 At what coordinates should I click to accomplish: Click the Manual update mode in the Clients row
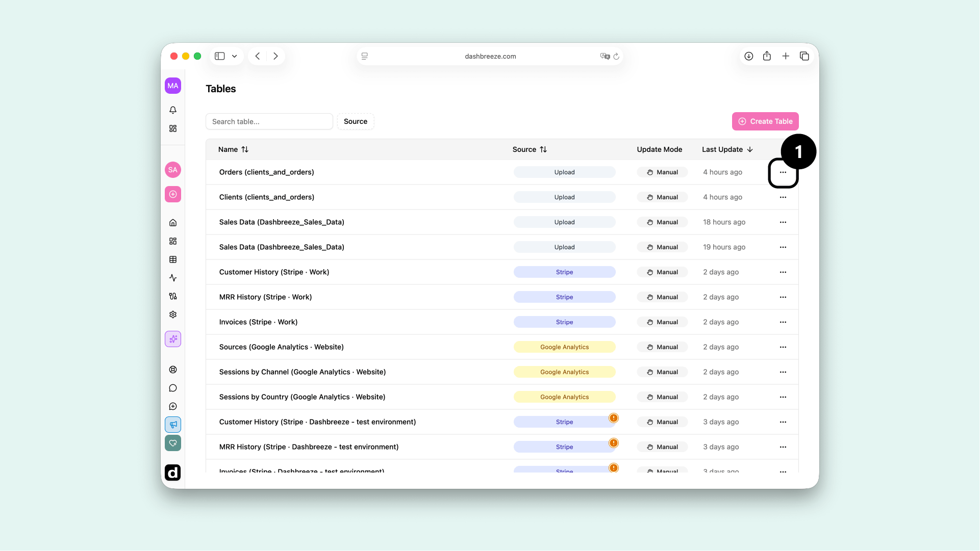pos(662,197)
